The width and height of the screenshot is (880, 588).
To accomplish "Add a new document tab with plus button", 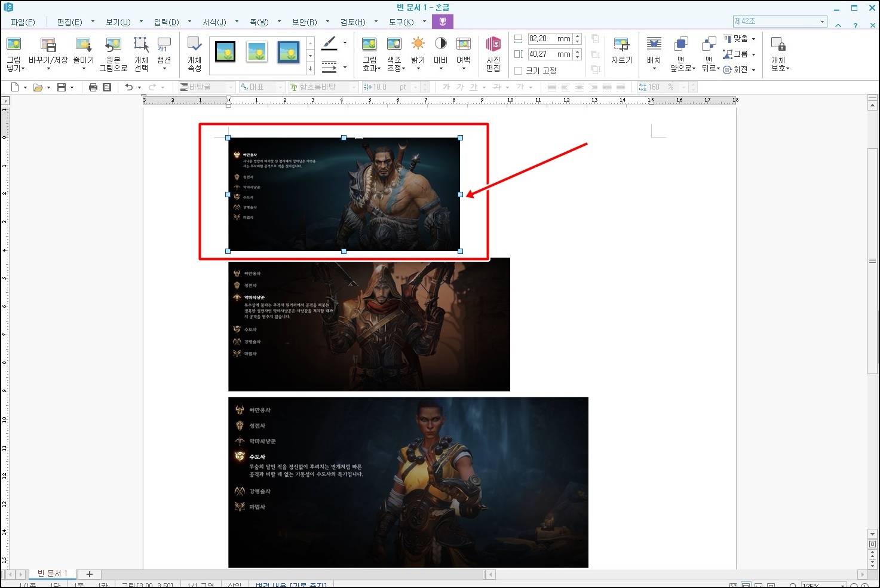I will (x=90, y=574).
